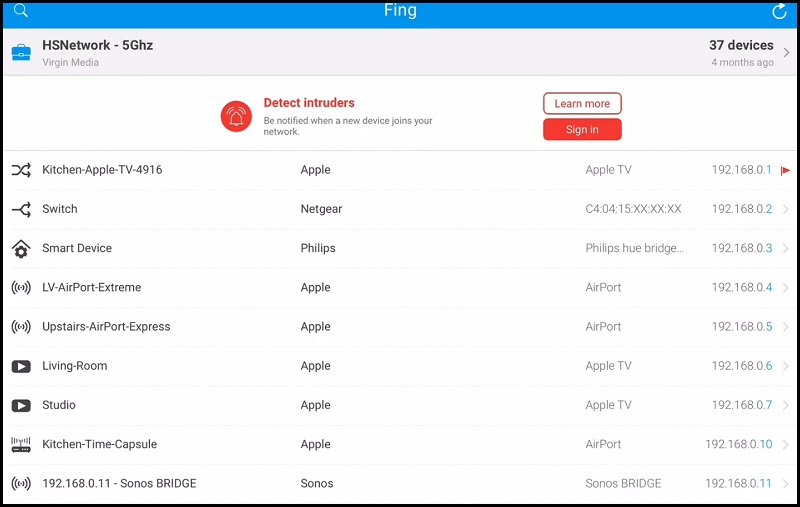Click the IP address 192.168.0.7

click(x=742, y=405)
